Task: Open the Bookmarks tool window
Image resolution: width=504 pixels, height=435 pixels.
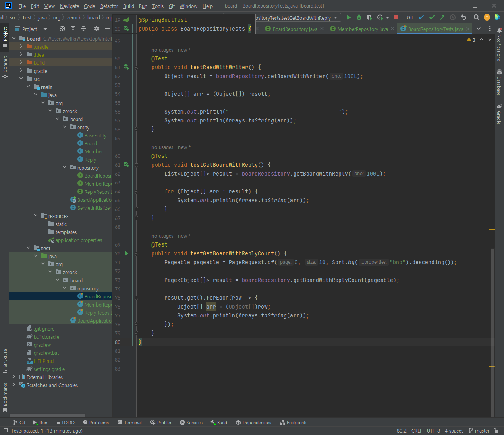Action: [x=5, y=398]
